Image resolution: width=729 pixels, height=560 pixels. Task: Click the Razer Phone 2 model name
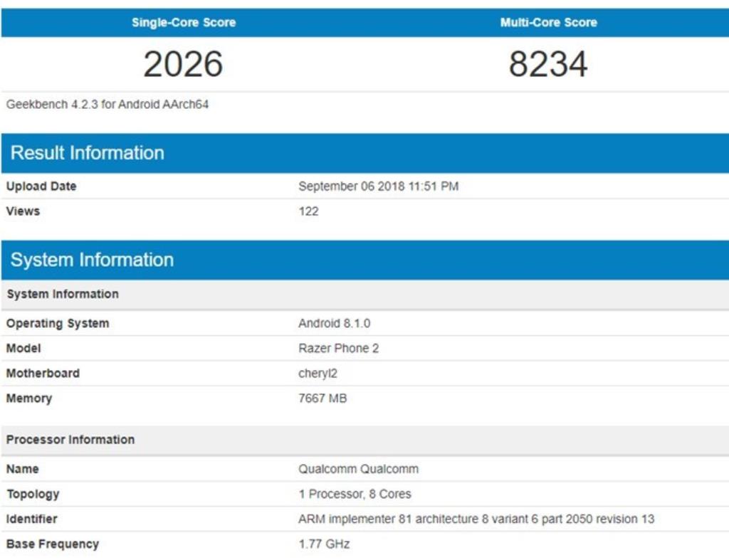338,349
